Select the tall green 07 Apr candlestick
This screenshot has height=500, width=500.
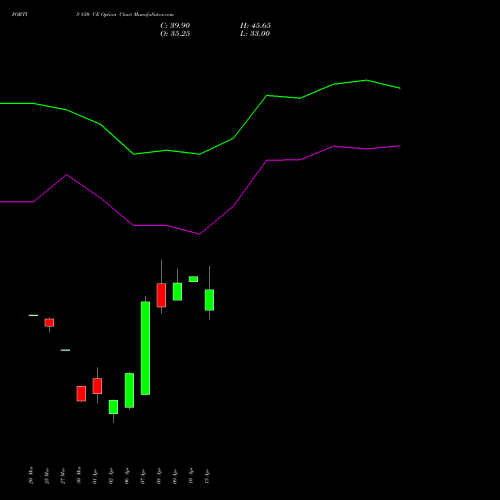pyautogui.click(x=145, y=348)
